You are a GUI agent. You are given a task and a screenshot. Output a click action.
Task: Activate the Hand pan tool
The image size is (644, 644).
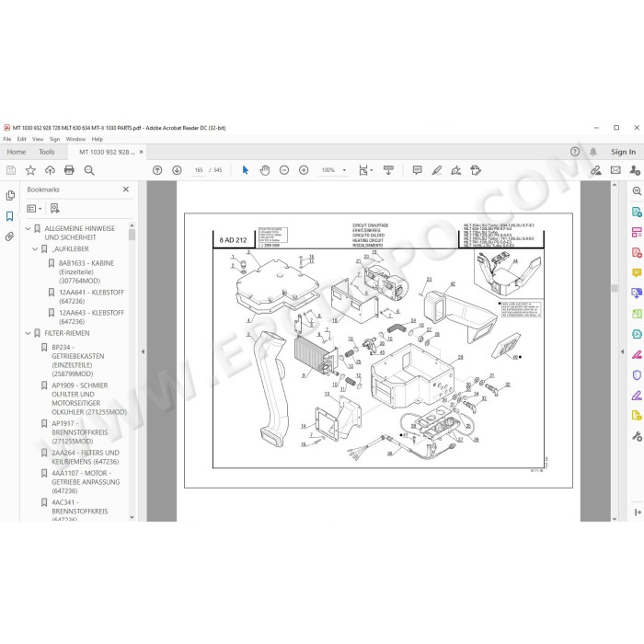265,170
